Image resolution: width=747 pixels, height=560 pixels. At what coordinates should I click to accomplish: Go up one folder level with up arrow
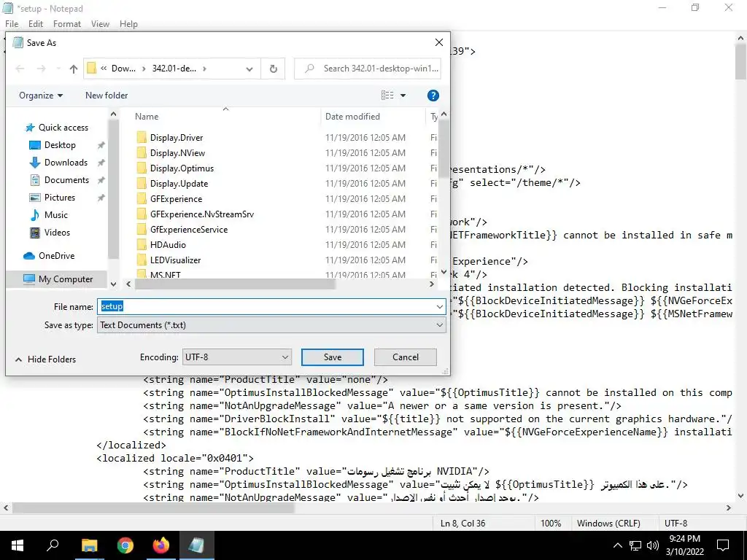click(x=74, y=69)
